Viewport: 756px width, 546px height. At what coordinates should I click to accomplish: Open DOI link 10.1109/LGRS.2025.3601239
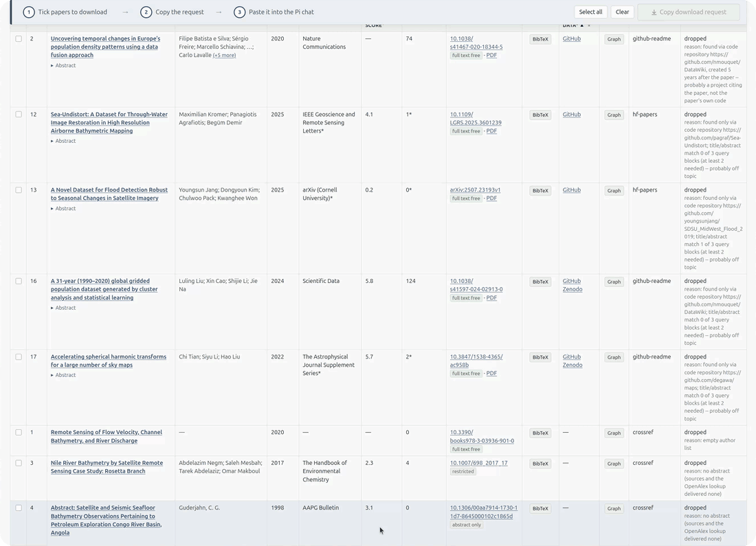(476, 119)
